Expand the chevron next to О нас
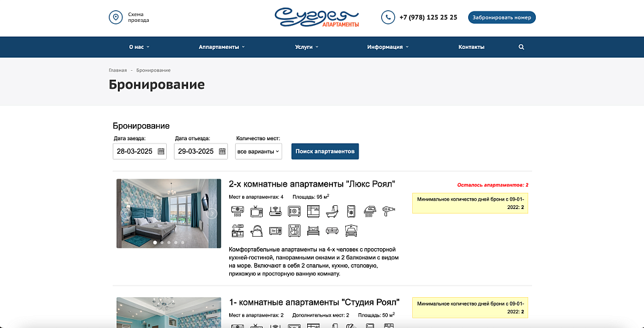The image size is (644, 328). pyautogui.click(x=148, y=47)
